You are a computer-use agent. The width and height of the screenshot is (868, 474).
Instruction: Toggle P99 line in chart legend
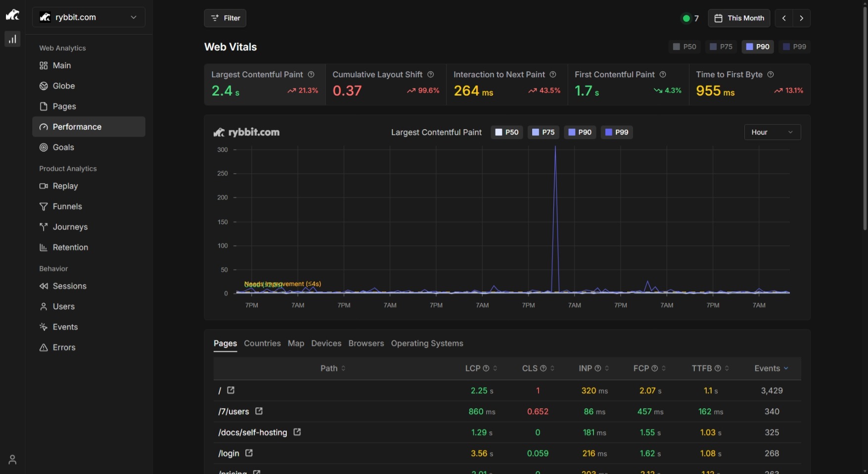[x=616, y=132]
